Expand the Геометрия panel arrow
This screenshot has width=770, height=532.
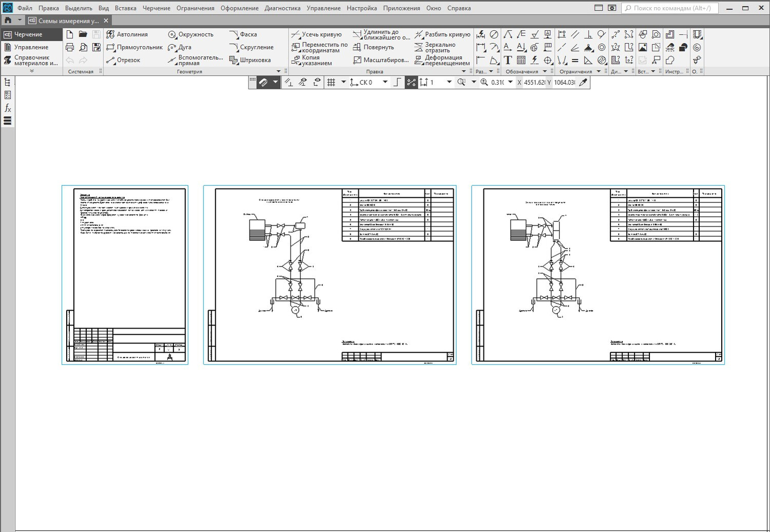(279, 71)
